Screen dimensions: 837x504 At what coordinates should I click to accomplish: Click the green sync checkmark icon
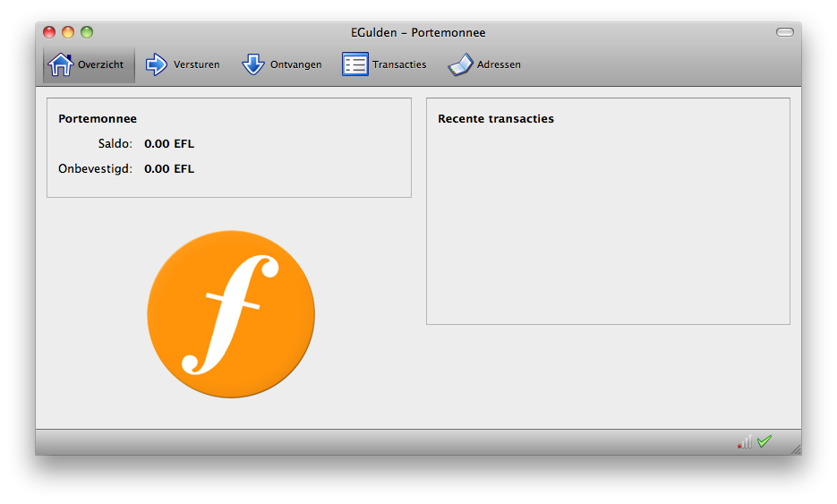tap(764, 441)
